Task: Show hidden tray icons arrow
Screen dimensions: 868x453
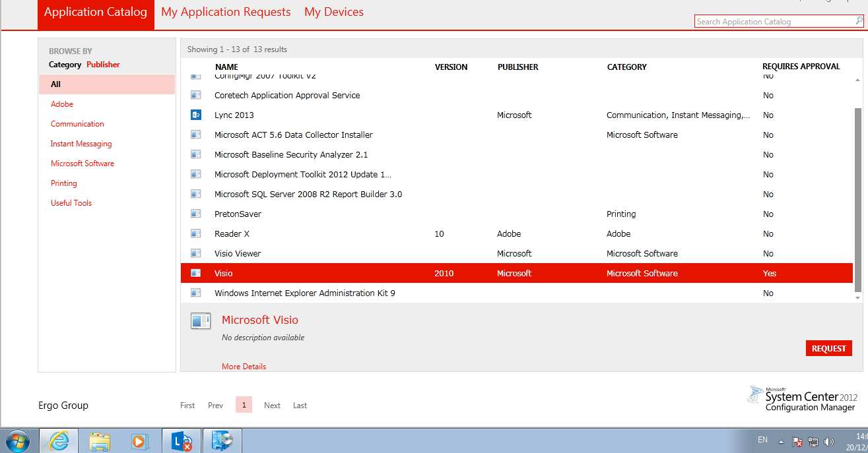Action: point(781,442)
